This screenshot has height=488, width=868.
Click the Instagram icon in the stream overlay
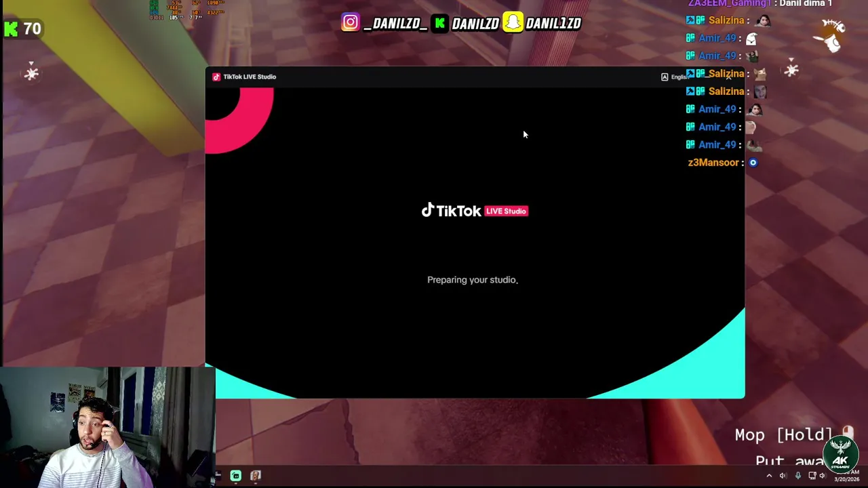[x=350, y=22]
